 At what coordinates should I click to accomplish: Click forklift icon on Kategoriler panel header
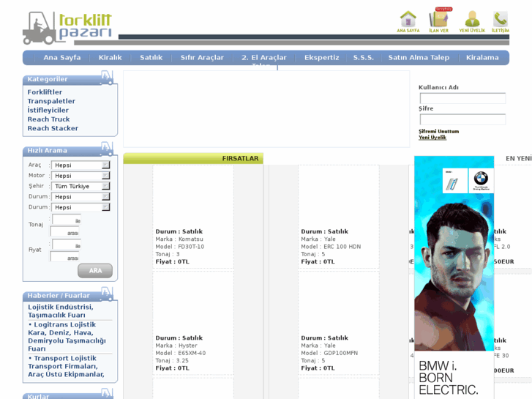click(107, 77)
